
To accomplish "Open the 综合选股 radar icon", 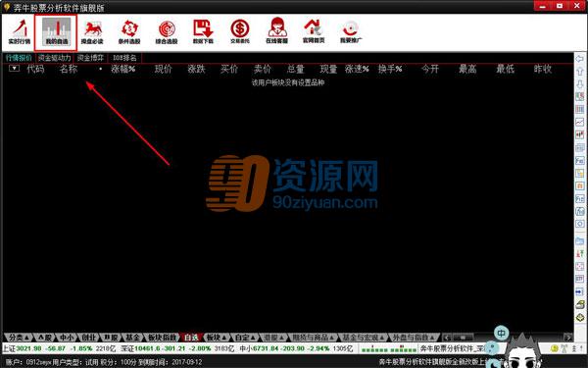I will pyautogui.click(x=167, y=32).
